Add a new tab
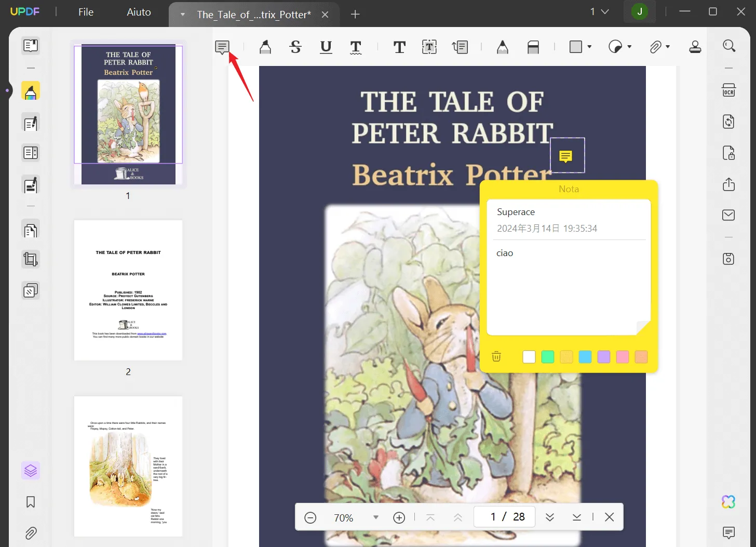The height and width of the screenshot is (547, 756). coord(355,15)
